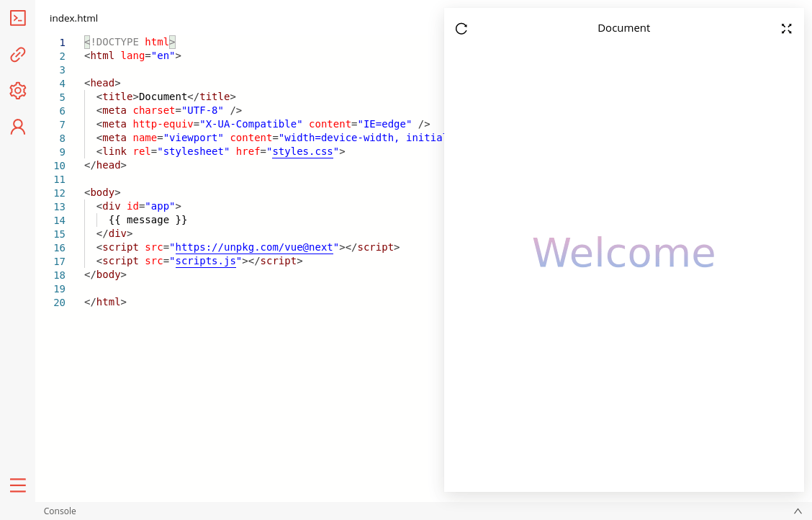Click the "X-UA-Compatible" attribute value

click(251, 124)
